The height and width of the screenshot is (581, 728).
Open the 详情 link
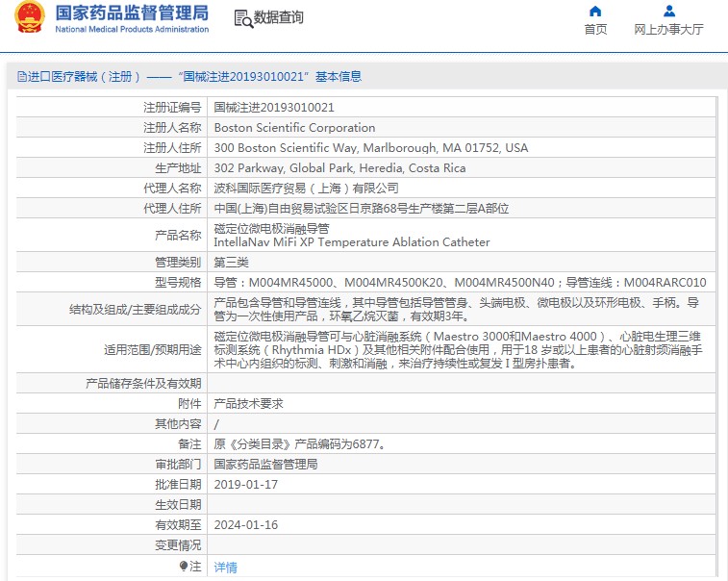[225, 568]
